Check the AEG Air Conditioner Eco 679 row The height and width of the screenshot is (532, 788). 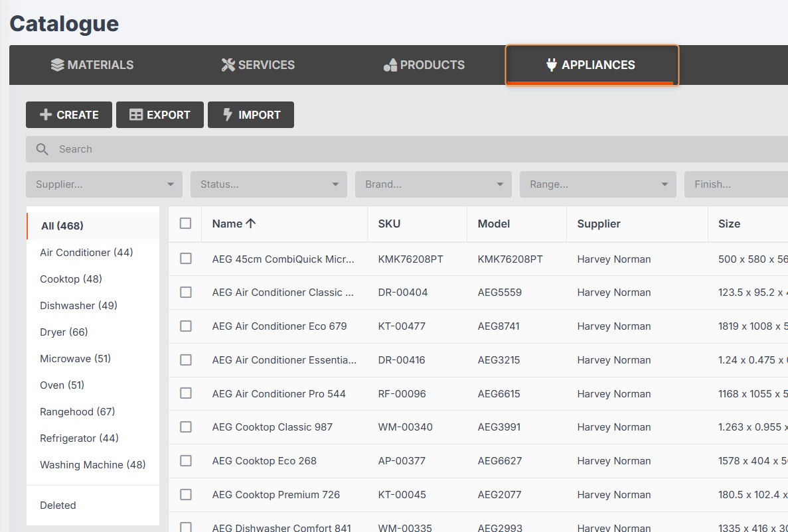click(186, 326)
